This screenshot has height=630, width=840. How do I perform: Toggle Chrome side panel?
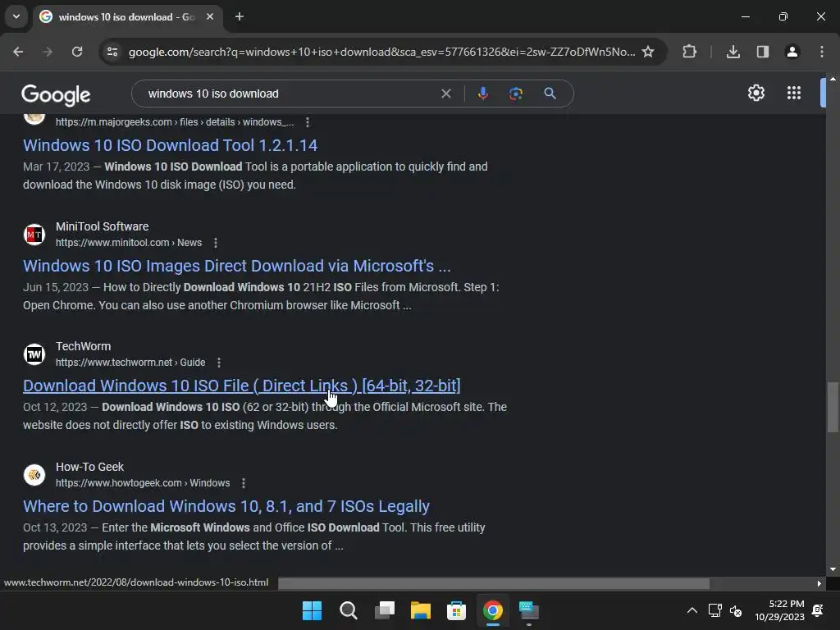pos(762,52)
